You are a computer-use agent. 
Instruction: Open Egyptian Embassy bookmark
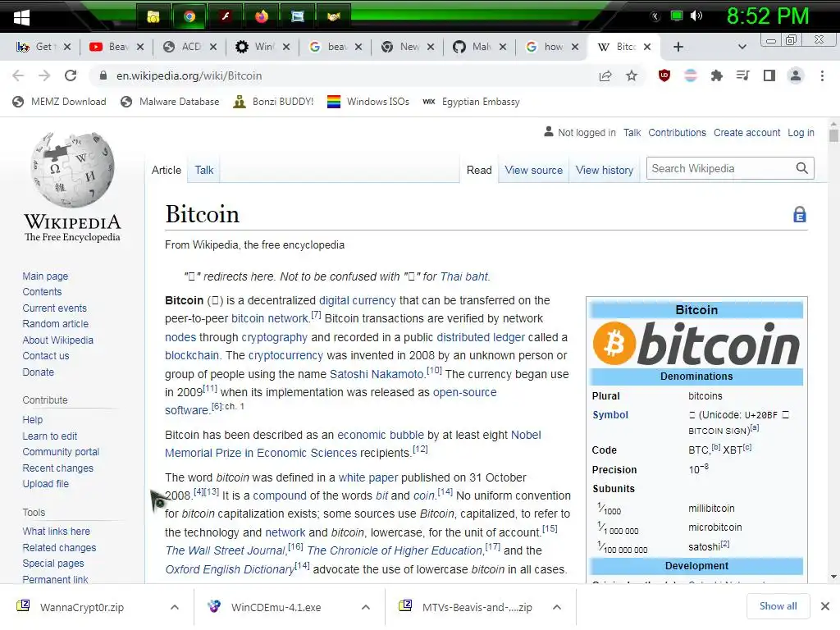tap(472, 102)
